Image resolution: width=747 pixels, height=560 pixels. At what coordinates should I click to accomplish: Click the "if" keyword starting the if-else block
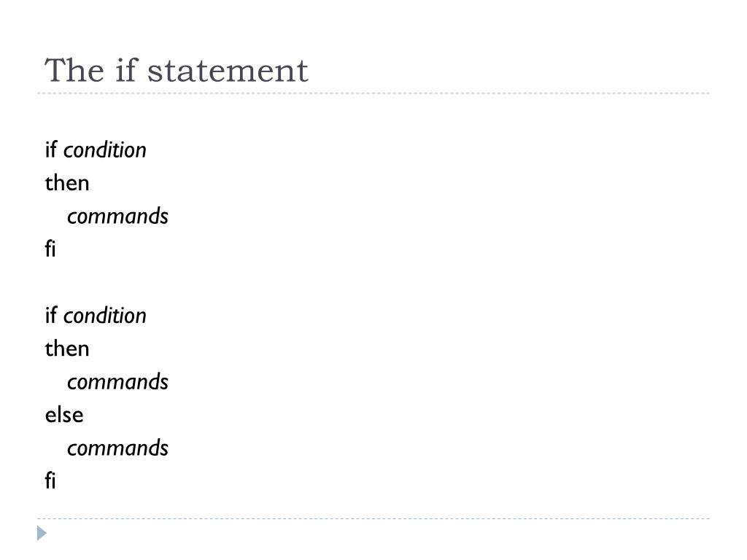[50, 315]
